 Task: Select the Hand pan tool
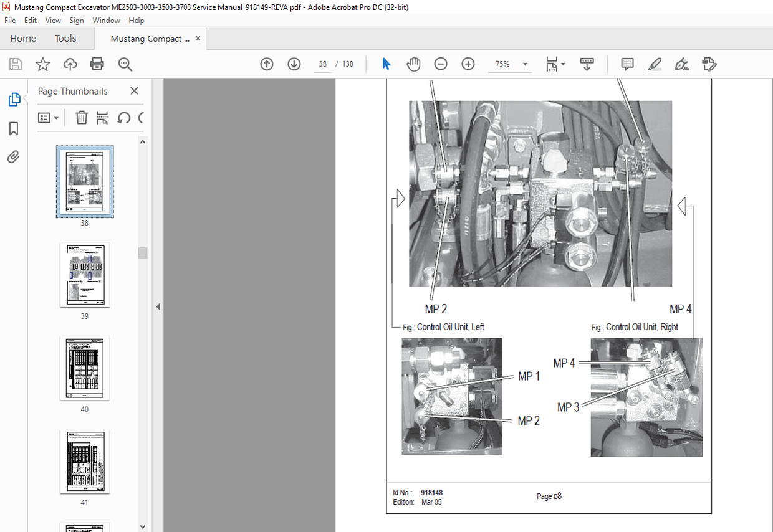tap(413, 64)
